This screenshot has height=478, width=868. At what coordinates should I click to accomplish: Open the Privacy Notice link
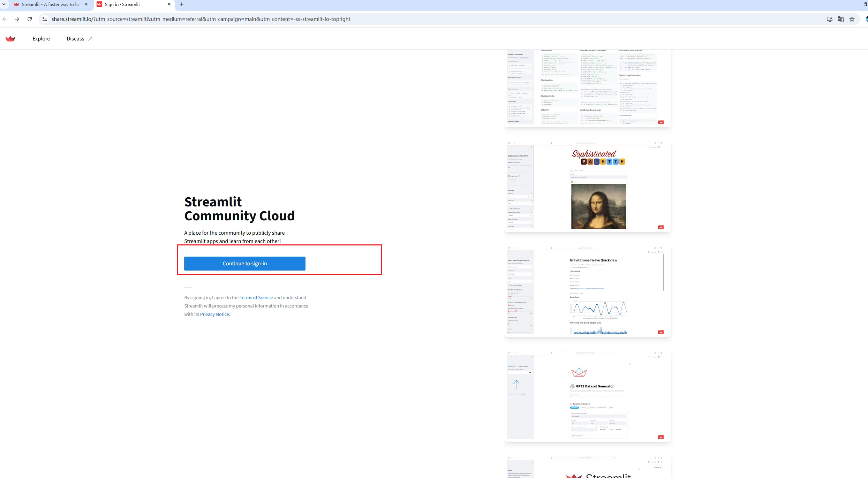[215, 314]
